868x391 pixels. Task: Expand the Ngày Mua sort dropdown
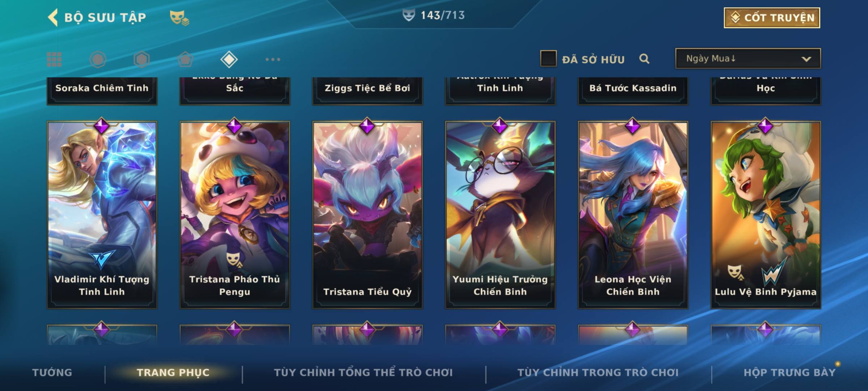pos(748,58)
